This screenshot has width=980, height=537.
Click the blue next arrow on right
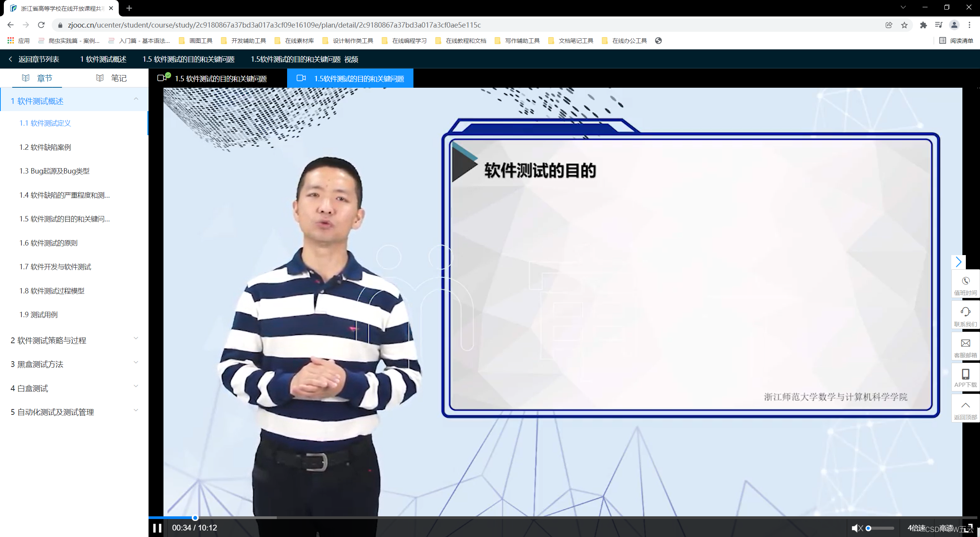pos(958,262)
